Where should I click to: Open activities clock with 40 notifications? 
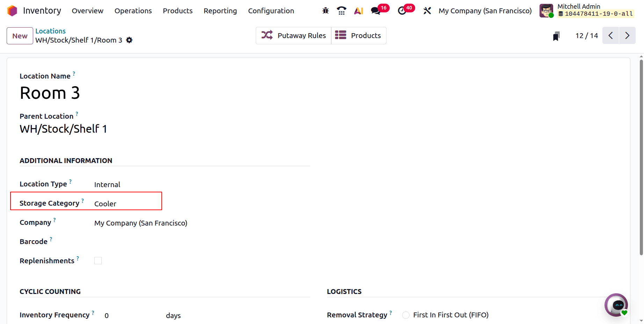[x=402, y=11]
